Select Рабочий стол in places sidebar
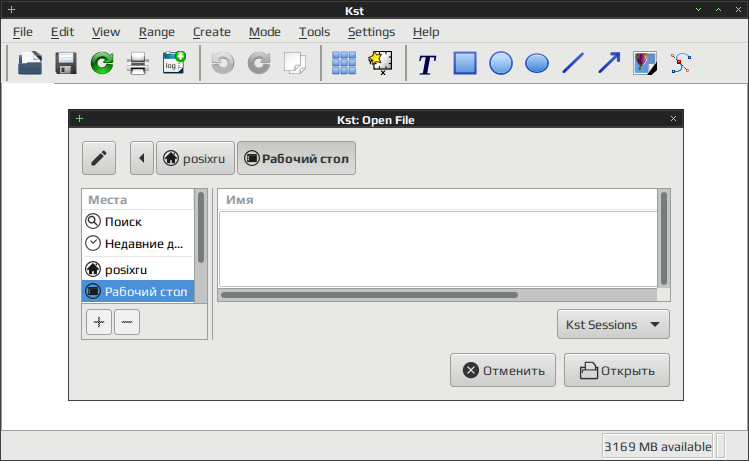Image resolution: width=749 pixels, height=461 pixels. [x=138, y=291]
